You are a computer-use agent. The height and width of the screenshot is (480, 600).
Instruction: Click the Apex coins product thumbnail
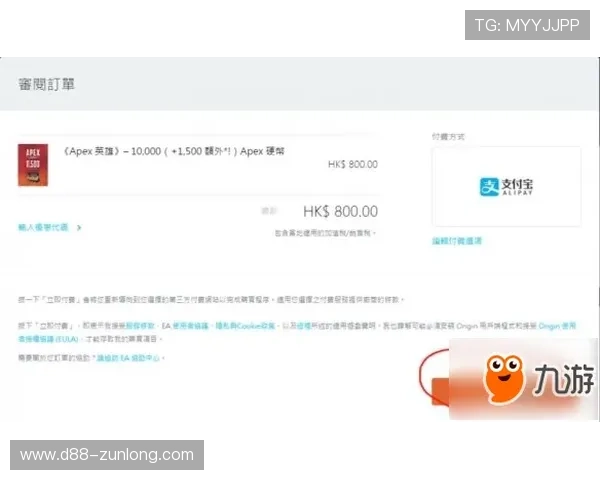click(33, 165)
